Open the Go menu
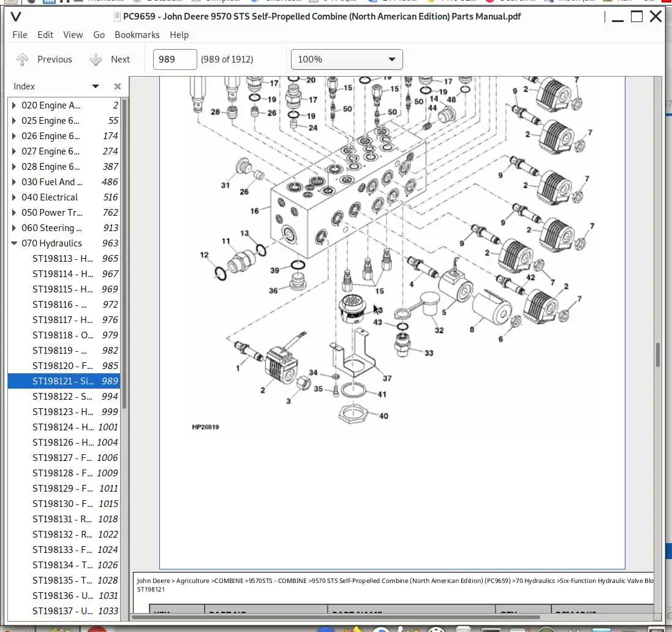 coord(99,35)
